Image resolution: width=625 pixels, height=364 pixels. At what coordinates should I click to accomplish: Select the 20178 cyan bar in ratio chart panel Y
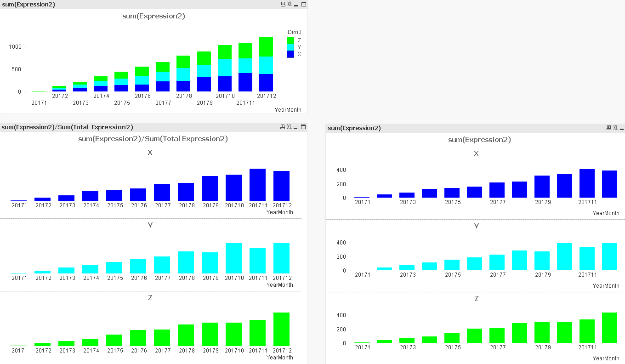[x=186, y=262]
